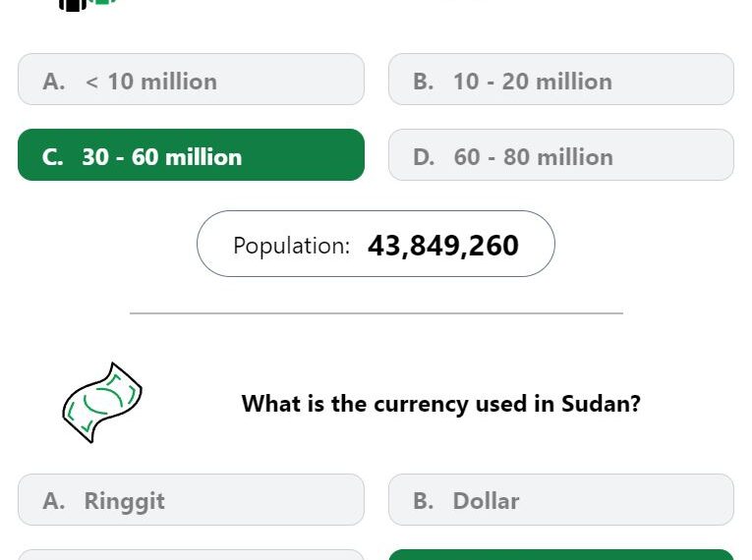
Task: Click the cut-off green answer below Dollar
Action: click(561, 555)
